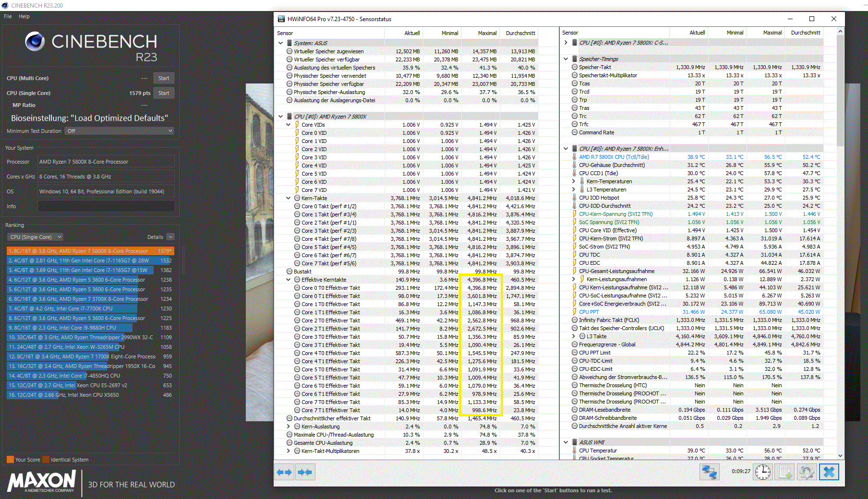Open the Minimum Test Duration dropdown
Image resolution: width=868 pixels, height=499 pixels.
tap(120, 131)
